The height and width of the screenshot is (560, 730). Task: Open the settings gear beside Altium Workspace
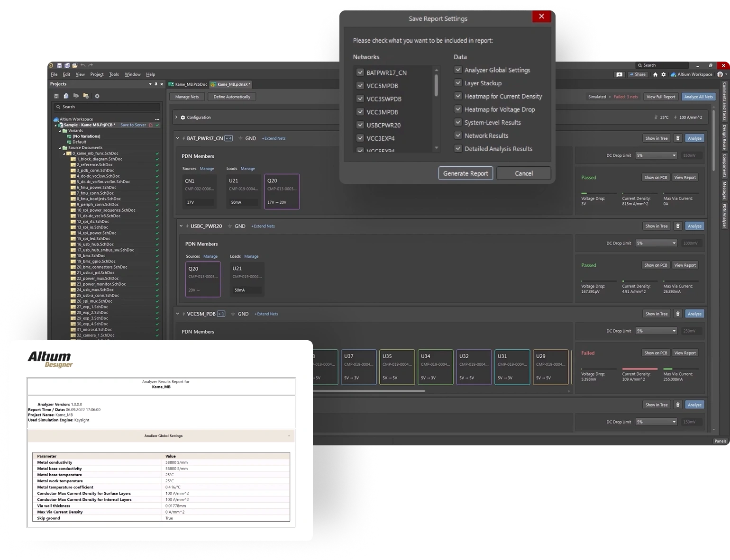tap(663, 74)
